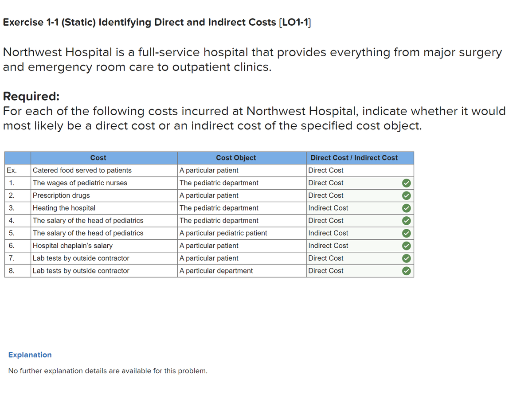Click green checkmark for Hospital chaplain's salary
532x406 pixels.
[406, 246]
